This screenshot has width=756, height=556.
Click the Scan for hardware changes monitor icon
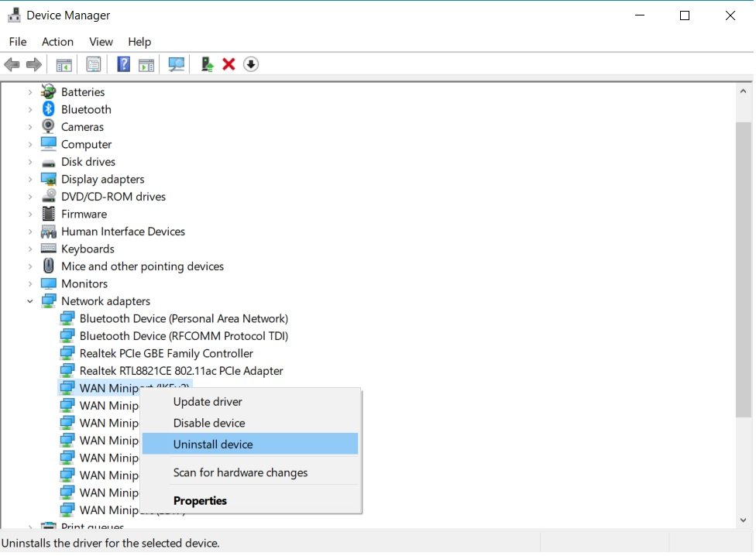tap(176, 64)
